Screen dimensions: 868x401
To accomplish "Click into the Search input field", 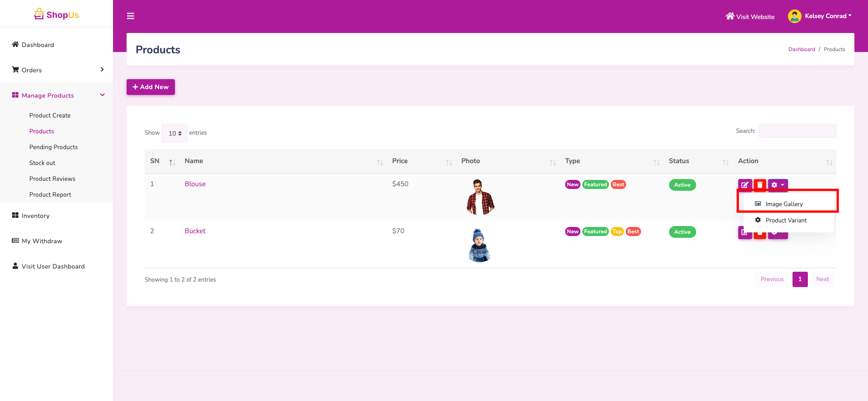I will click(797, 131).
